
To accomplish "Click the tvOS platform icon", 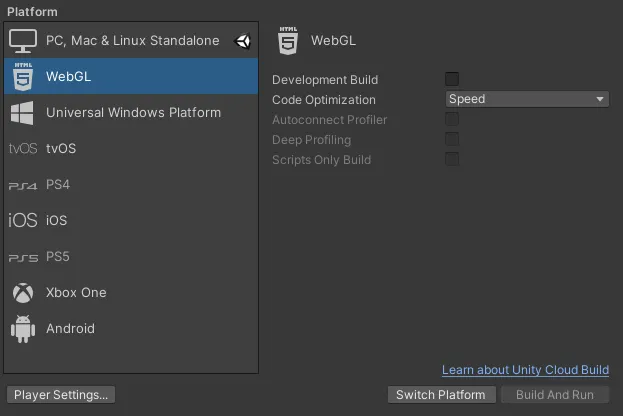I will (23, 149).
